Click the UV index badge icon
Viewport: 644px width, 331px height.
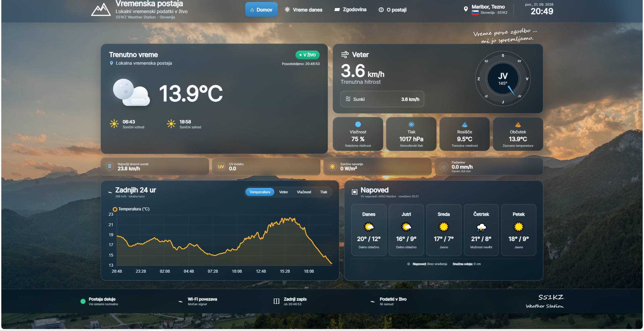[221, 167]
